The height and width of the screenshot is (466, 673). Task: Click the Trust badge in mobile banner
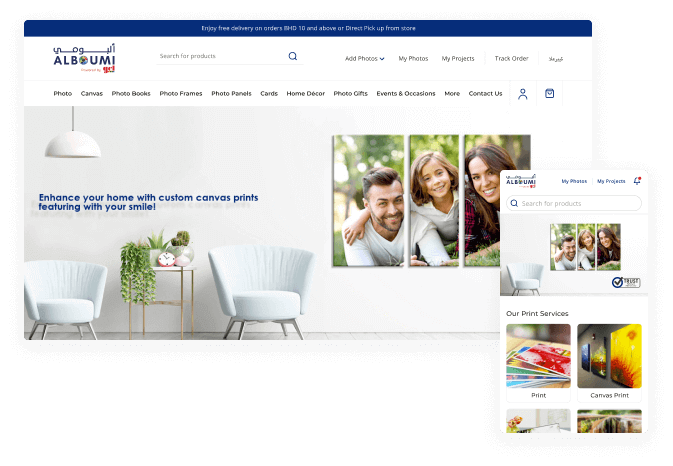[x=626, y=282]
